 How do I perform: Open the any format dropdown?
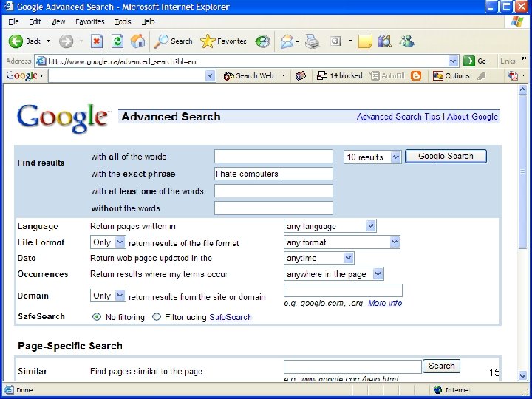[342, 242]
